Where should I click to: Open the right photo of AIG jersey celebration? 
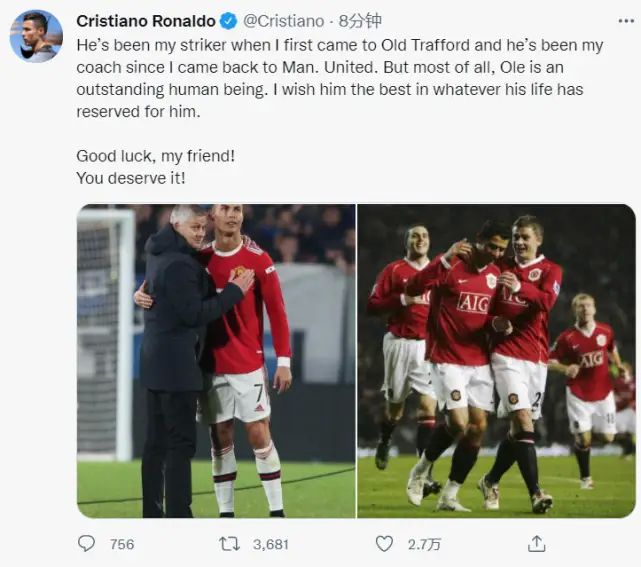(496, 361)
